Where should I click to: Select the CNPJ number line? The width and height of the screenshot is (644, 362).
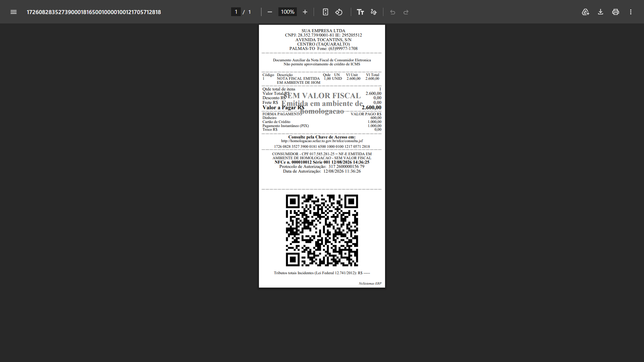(323, 35)
